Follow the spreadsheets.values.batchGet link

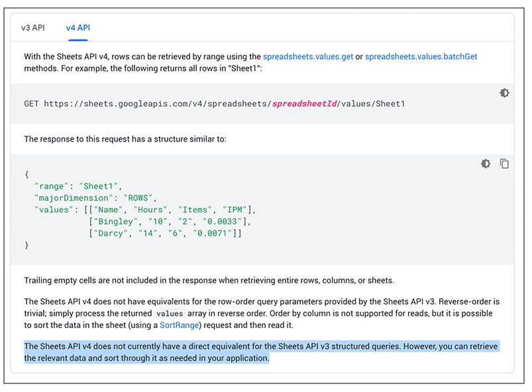[x=421, y=57]
